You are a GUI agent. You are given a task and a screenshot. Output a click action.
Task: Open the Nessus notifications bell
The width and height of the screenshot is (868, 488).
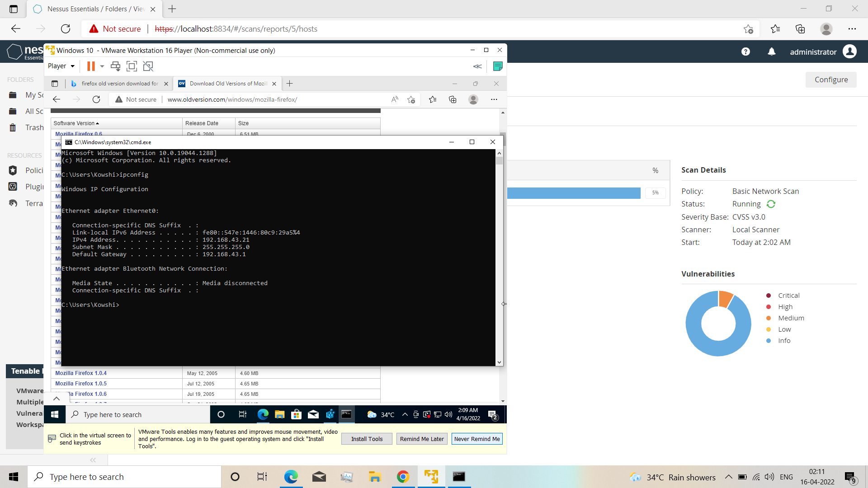[x=772, y=52]
